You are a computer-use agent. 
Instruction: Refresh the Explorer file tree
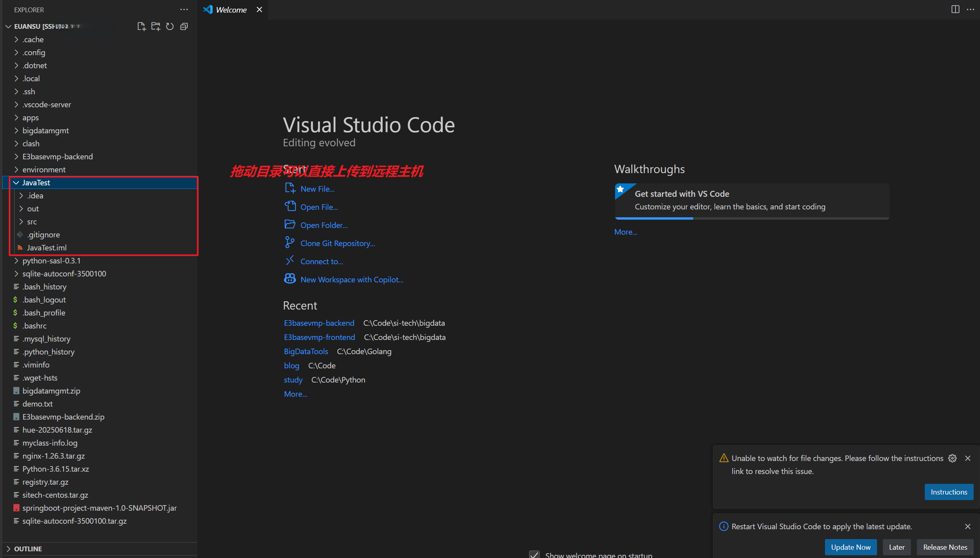170,26
